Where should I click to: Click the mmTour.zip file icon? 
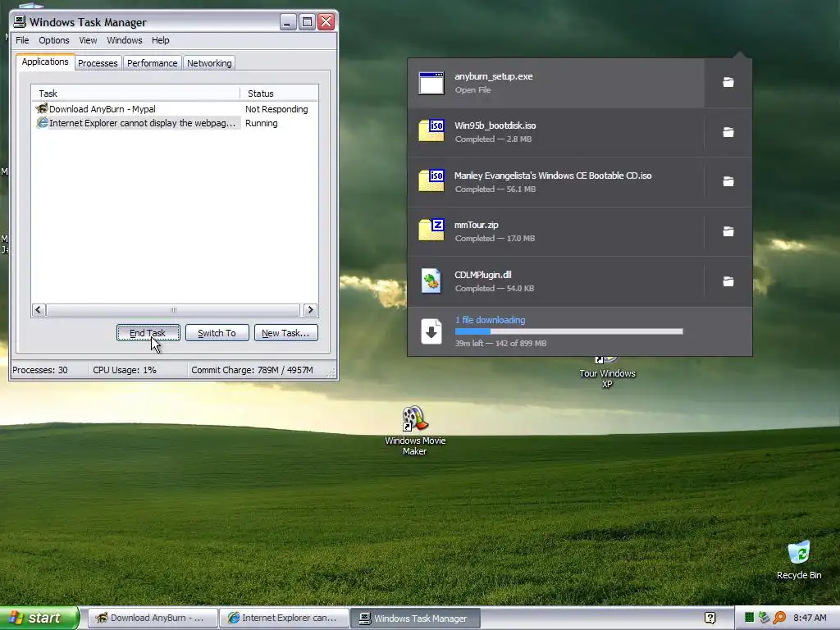pyautogui.click(x=431, y=231)
